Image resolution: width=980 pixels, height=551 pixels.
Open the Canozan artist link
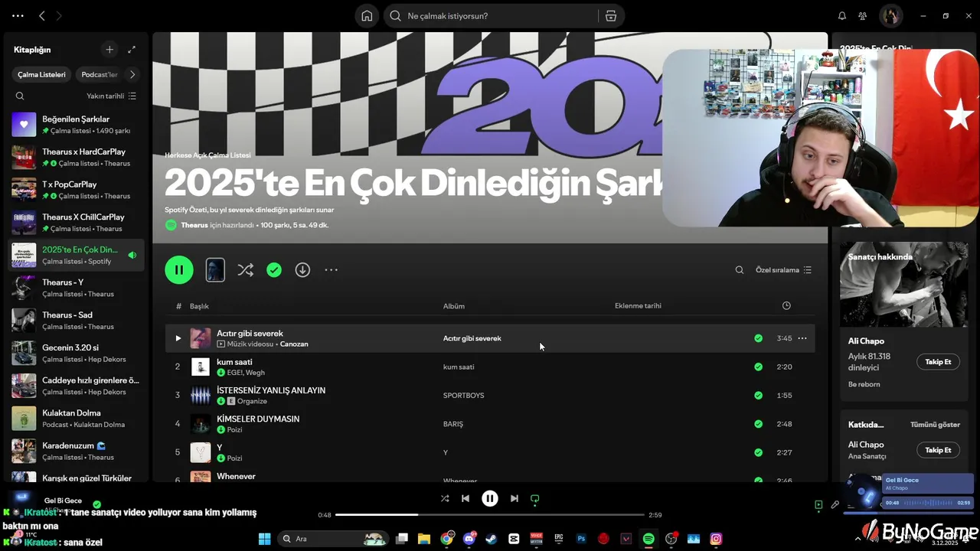tap(294, 344)
